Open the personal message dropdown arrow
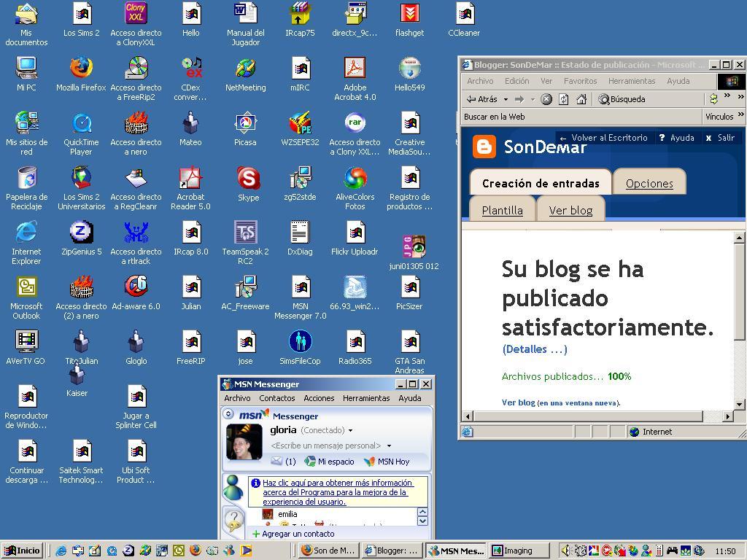 pyautogui.click(x=390, y=446)
